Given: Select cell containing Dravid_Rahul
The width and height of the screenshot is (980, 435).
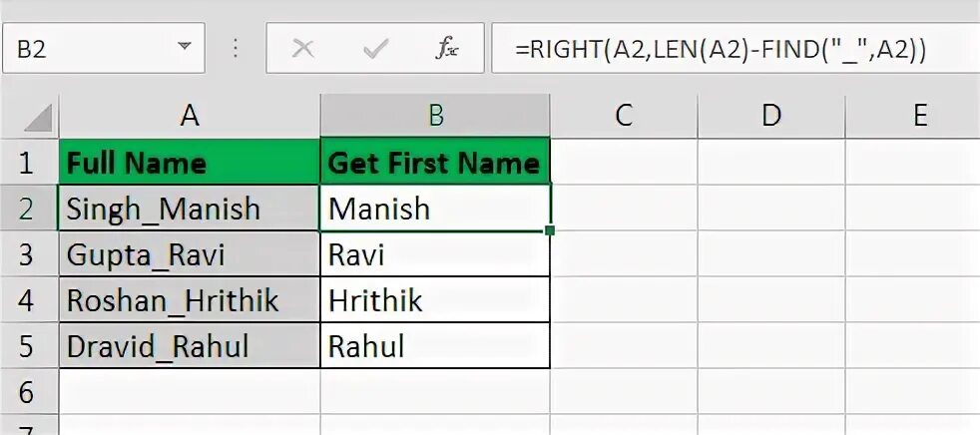Looking at the screenshot, I should [190, 345].
